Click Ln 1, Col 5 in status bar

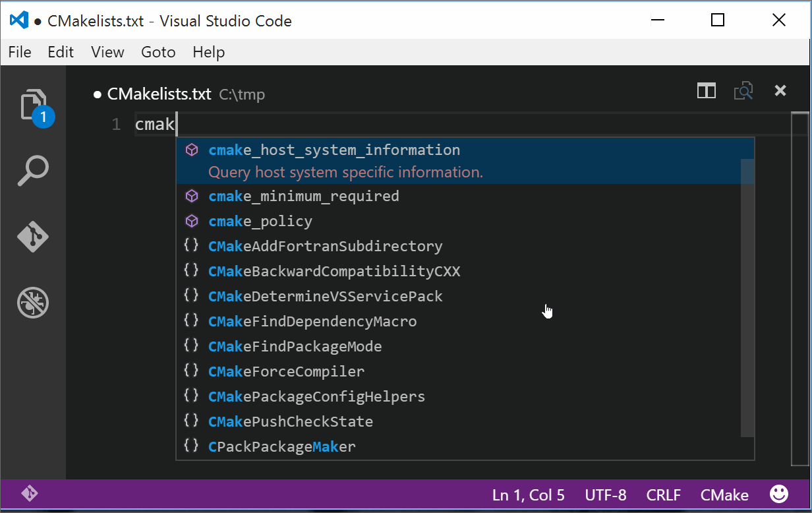[528, 495]
